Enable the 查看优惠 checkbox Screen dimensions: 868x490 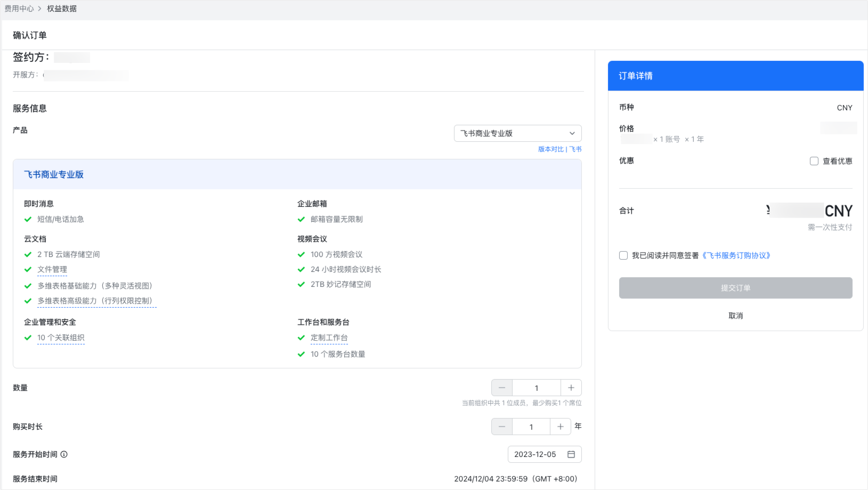[814, 161]
